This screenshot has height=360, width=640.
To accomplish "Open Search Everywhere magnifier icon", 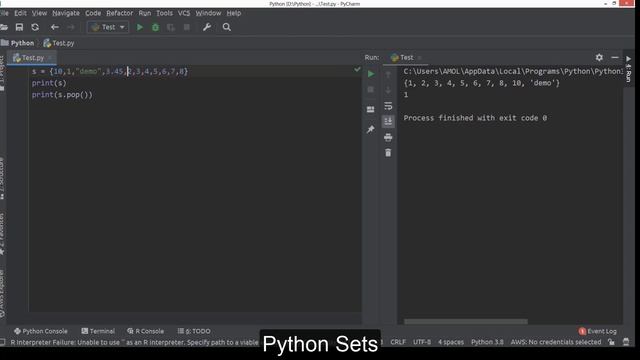I will point(227,27).
